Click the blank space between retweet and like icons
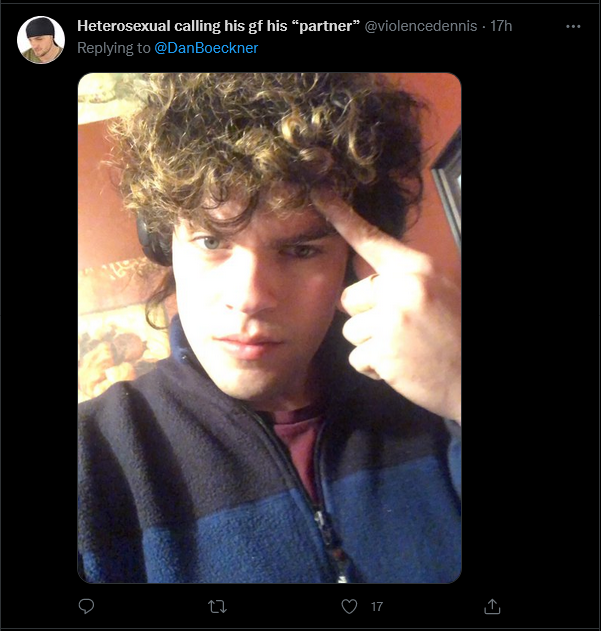 pyautogui.click(x=284, y=606)
